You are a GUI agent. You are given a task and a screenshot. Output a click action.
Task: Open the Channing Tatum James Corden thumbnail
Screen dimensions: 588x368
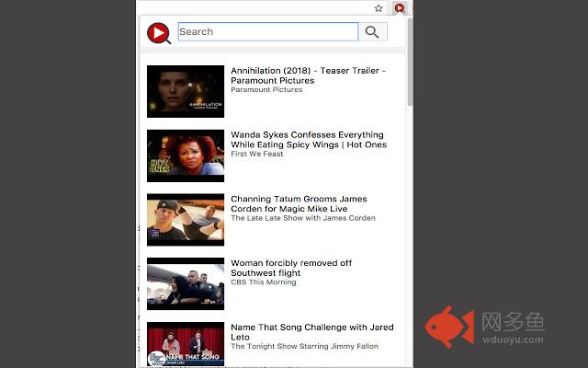(186, 220)
